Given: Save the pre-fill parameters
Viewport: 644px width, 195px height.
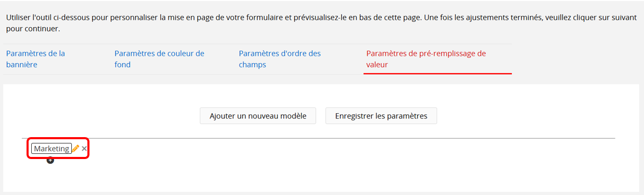Looking at the screenshot, I should pos(381,116).
